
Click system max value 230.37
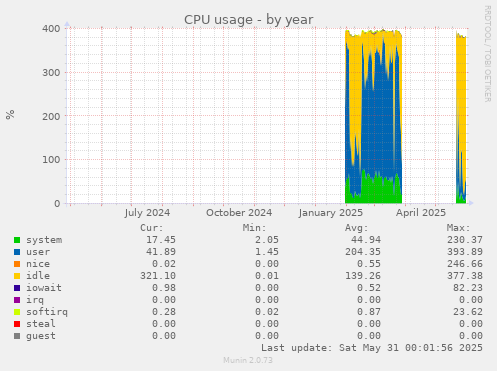point(465,240)
